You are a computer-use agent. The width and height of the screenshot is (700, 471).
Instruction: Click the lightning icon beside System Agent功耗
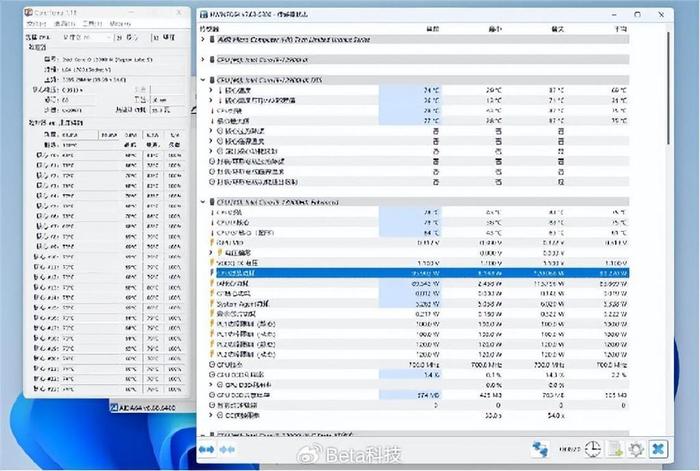pos(212,304)
